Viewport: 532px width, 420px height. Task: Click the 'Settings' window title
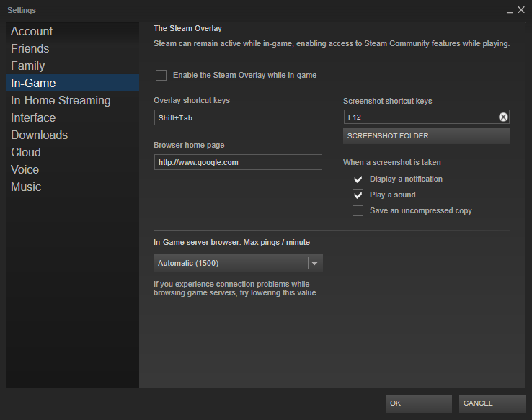[22, 10]
